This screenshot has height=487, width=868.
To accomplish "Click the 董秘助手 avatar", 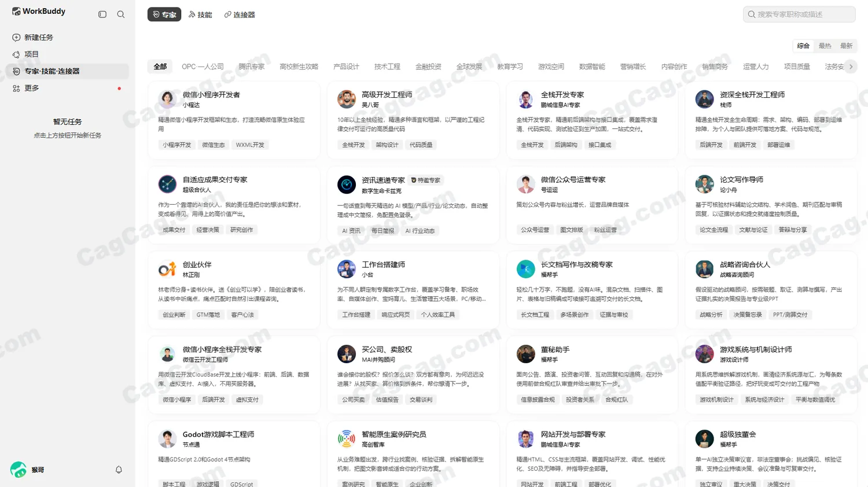I will click(525, 354).
